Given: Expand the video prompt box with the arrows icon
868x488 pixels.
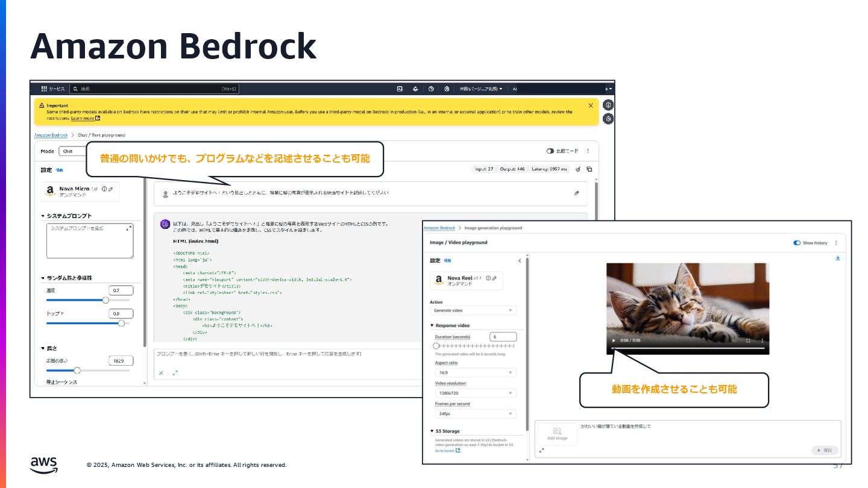Looking at the screenshot, I should pos(541,450).
